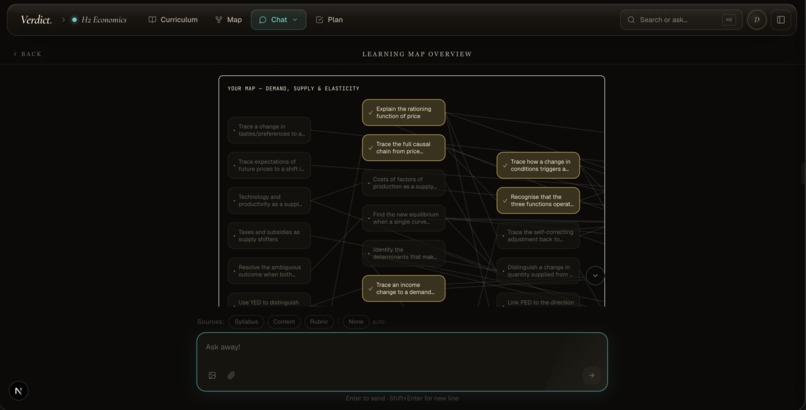Select node Trace the full causal chain from price
Screen dimensions: 806x410
pyautogui.click(x=404, y=147)
